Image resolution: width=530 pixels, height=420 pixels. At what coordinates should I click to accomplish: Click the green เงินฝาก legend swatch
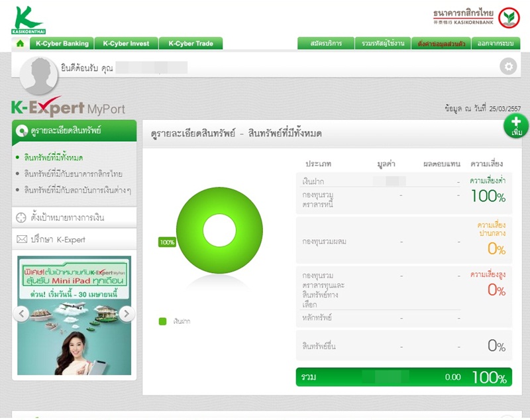pyautogui.click(x=162, y=321)
